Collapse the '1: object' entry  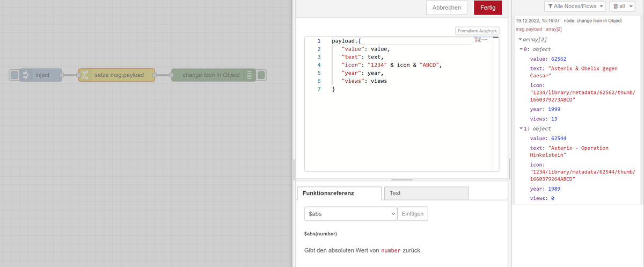pos(521,129)
